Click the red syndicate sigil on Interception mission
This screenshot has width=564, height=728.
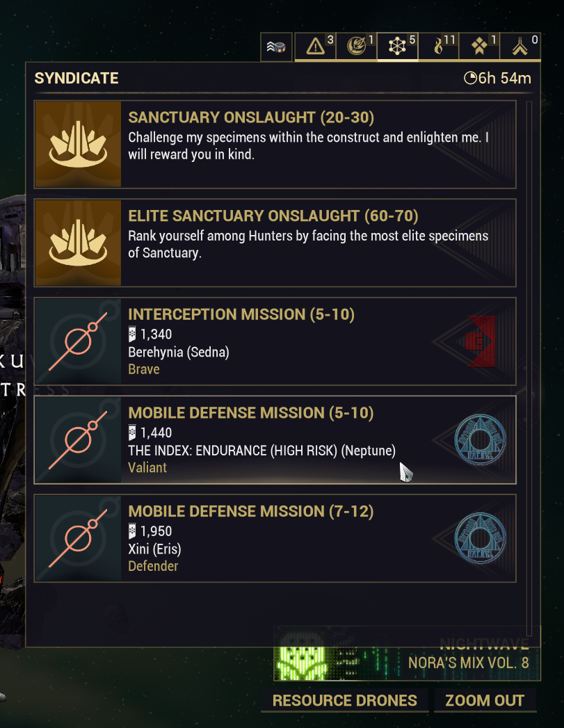tap(481, 341)
